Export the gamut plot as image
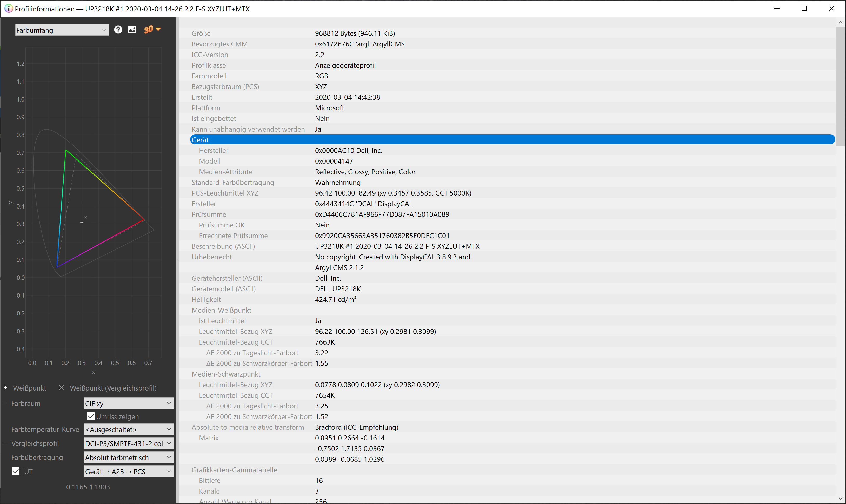The width and height of the screenshot is (846, 504). [132, 30]
